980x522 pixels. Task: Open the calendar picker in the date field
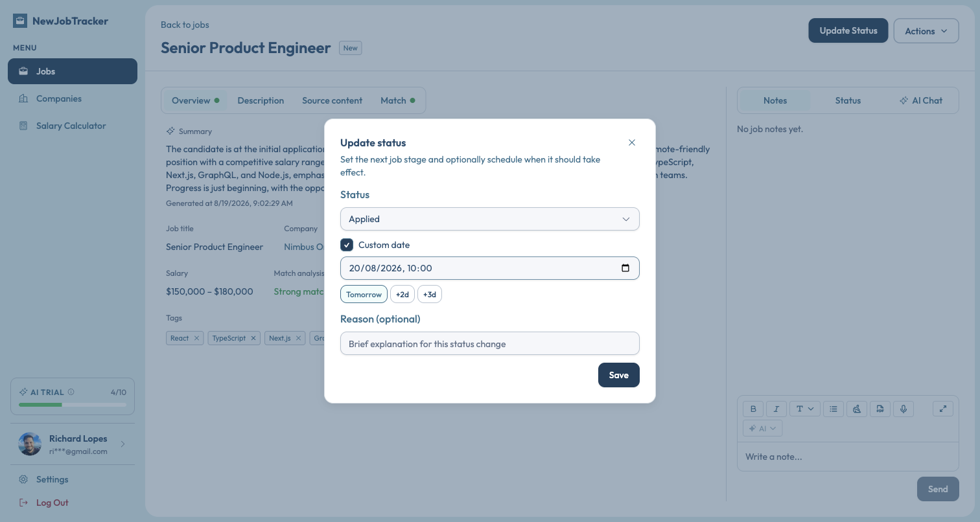point(625,268)
